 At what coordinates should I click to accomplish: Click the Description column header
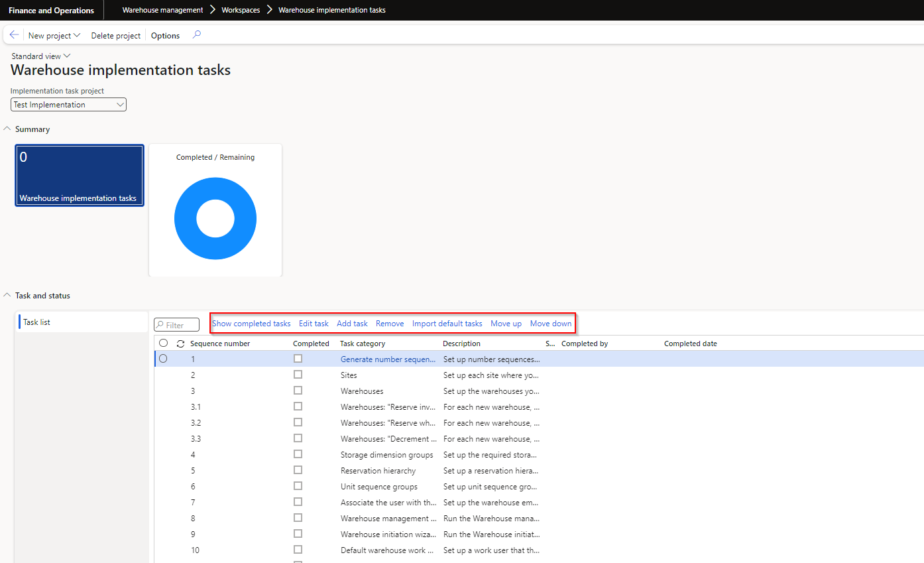tap(461, 344)
